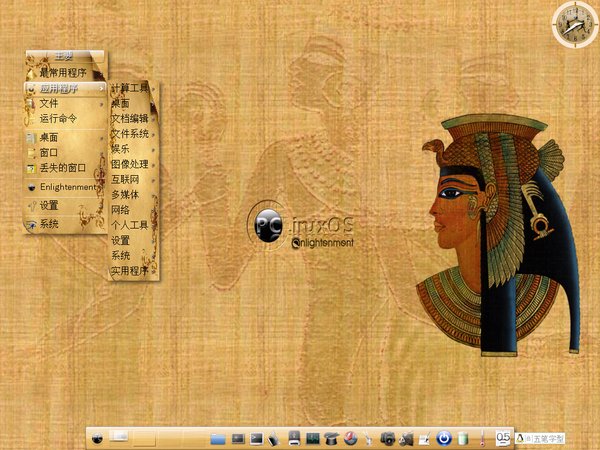Open 设置 in the main menu
The height and width of the screenshot is (450, 600).
coord(50,206)
